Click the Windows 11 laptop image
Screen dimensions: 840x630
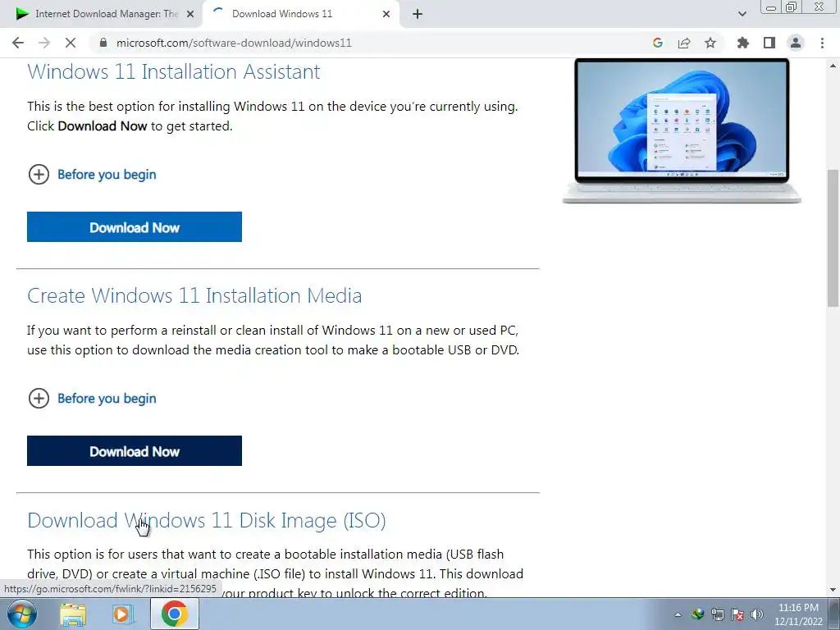[x=682, y=130]
